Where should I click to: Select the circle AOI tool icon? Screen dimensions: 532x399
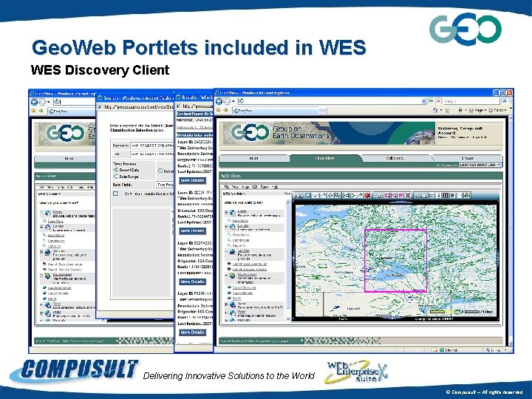click(x=395, y=195)
